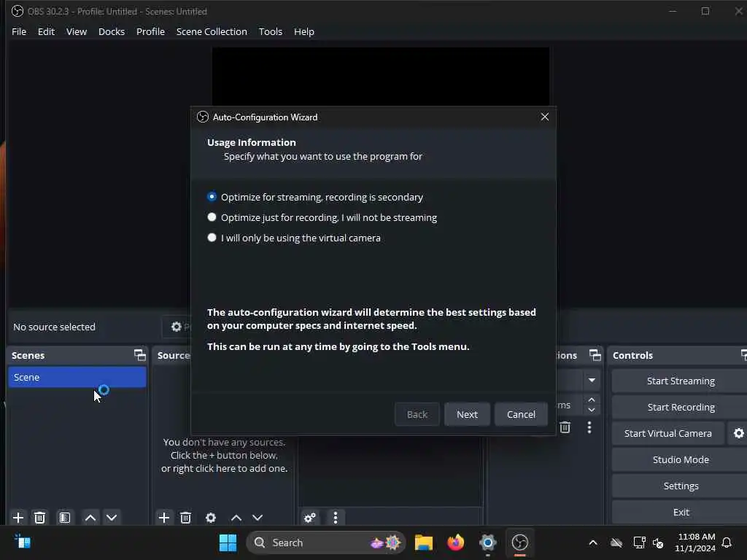747x560 pixels.
Task: Click OBS Studio taskbar icon
Action: 519,542
